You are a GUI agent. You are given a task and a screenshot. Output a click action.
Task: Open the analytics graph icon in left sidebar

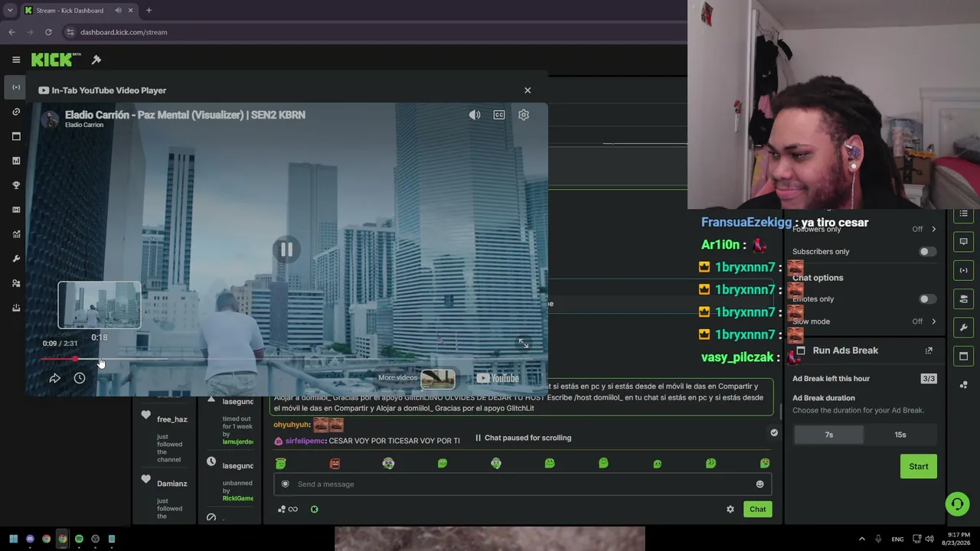(x=16, y=234)
